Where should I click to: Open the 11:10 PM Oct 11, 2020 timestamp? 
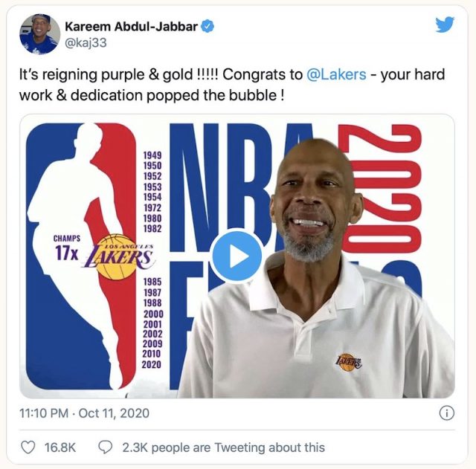pyautogui.click(x=84, y=413)
